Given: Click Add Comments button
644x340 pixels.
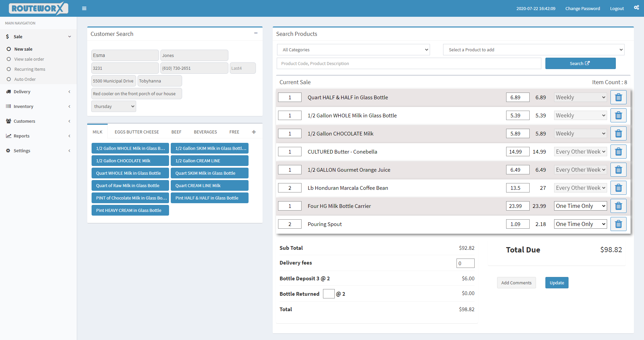Looking at the screenshot, I should (516, 283).
